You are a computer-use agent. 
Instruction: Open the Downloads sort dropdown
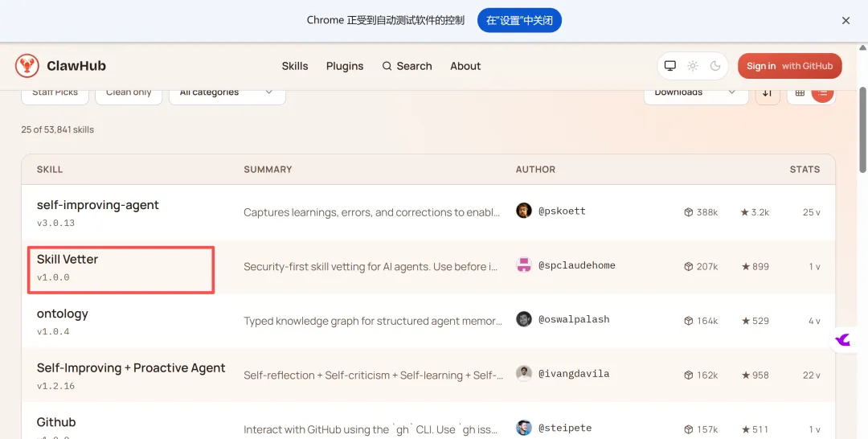pyautogui.click(x=696, y=94)
